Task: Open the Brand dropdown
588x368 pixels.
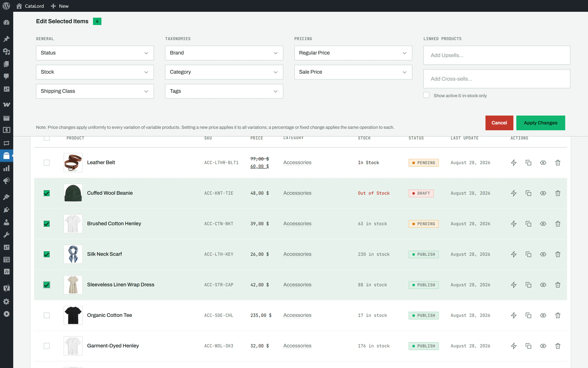Action: (224, 53)
